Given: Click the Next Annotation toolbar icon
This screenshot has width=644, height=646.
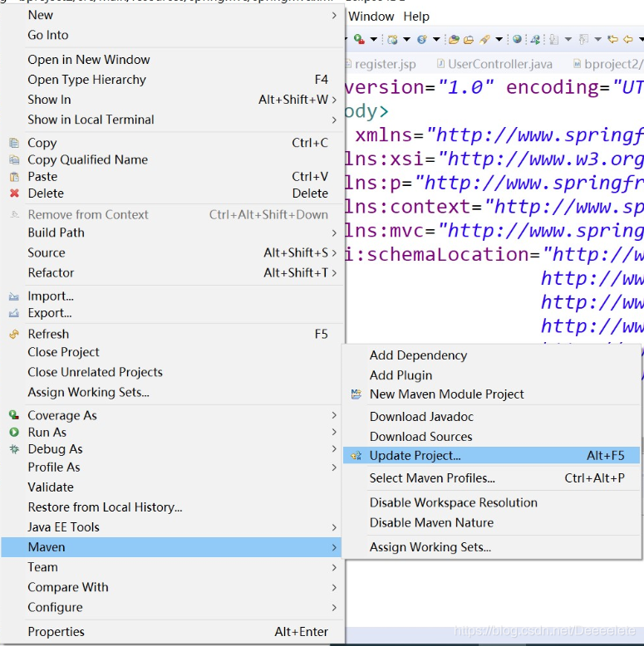Looking at the screenshot, I should pos(553,40).
